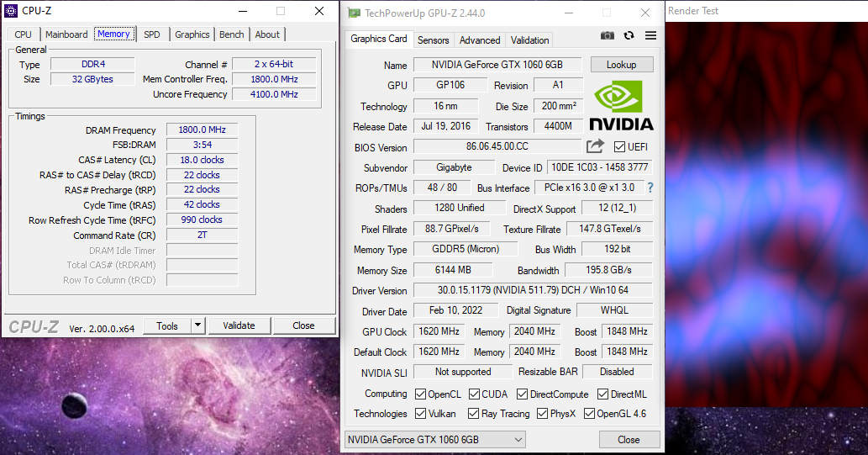
Task: Open the About tab in CPU-Z
Action: click(267, 34)
